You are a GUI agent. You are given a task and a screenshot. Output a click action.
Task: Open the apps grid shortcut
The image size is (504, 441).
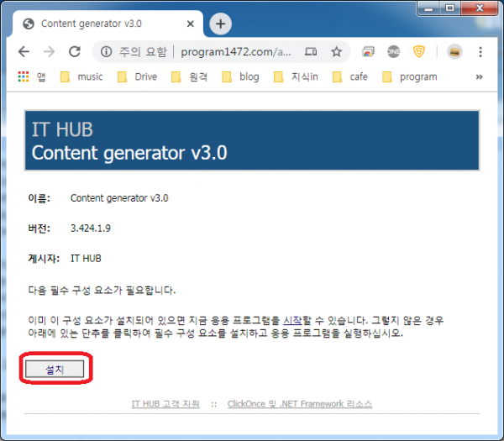23,76
